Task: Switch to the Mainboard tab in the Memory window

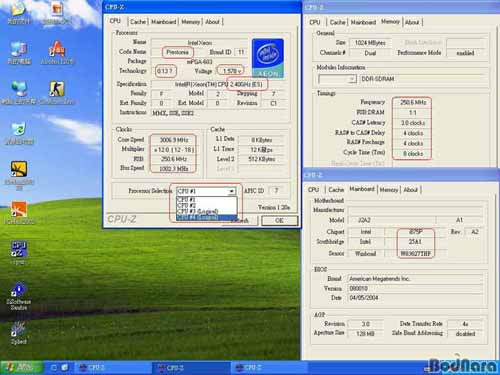Action: pos(363,22)
